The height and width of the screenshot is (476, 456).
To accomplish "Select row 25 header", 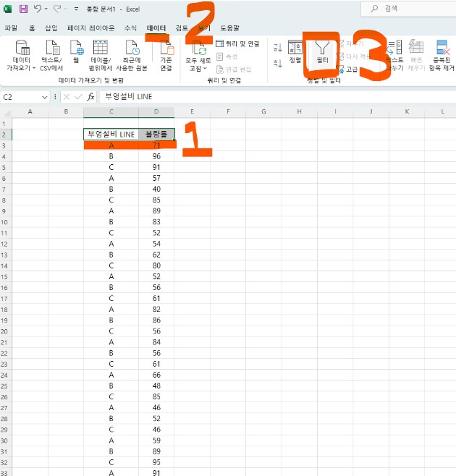I will pos(4,386).
